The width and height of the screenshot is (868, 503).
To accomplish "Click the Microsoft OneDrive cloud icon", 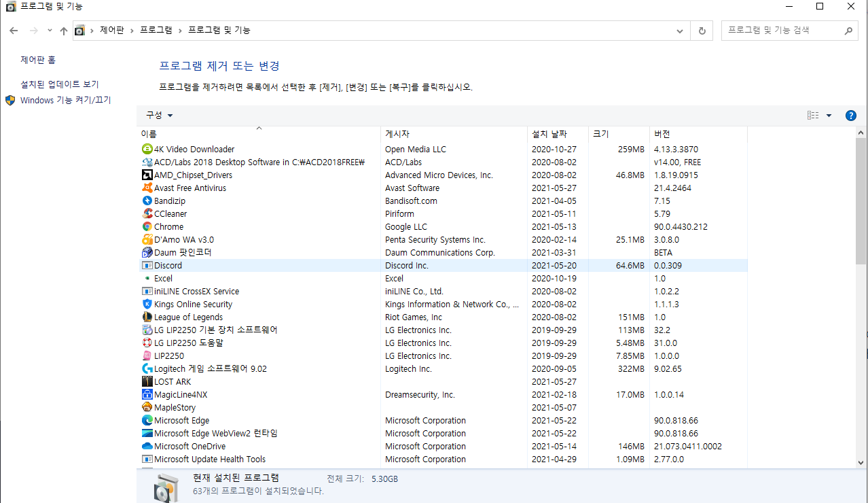I will pos(147,446).
